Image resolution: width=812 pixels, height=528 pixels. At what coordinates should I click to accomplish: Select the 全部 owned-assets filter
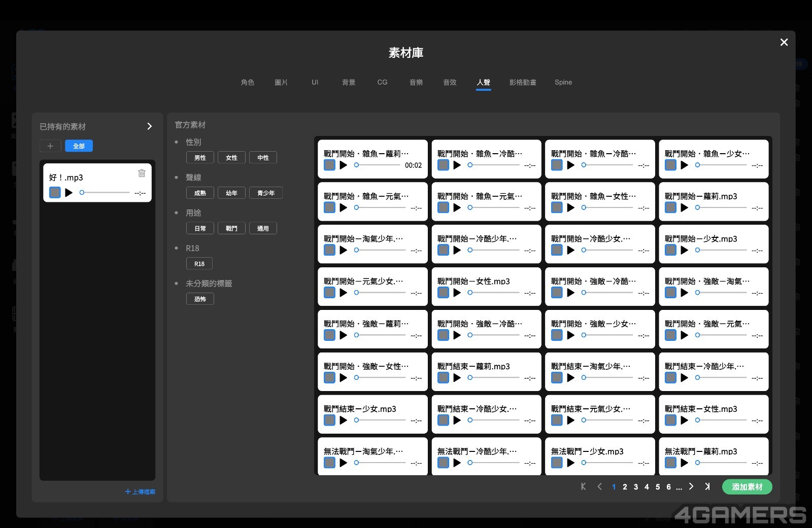coord(79,146)
